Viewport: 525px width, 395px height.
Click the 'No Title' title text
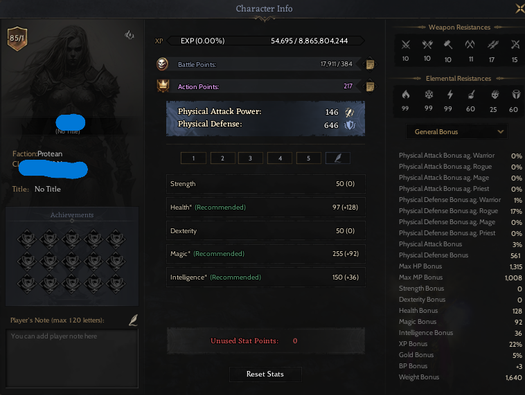pos(48,189)
